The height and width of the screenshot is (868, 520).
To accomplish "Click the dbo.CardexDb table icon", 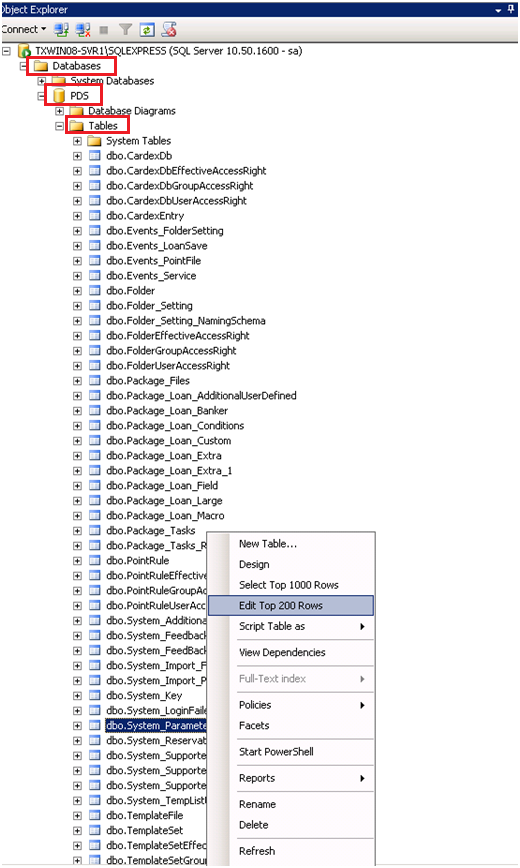I will click(95, 156).
